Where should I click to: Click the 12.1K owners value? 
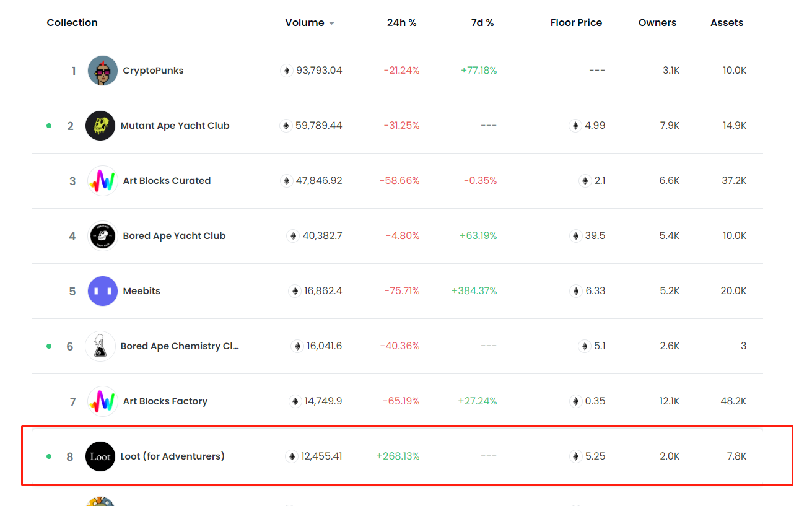click(x=670, y=401)
